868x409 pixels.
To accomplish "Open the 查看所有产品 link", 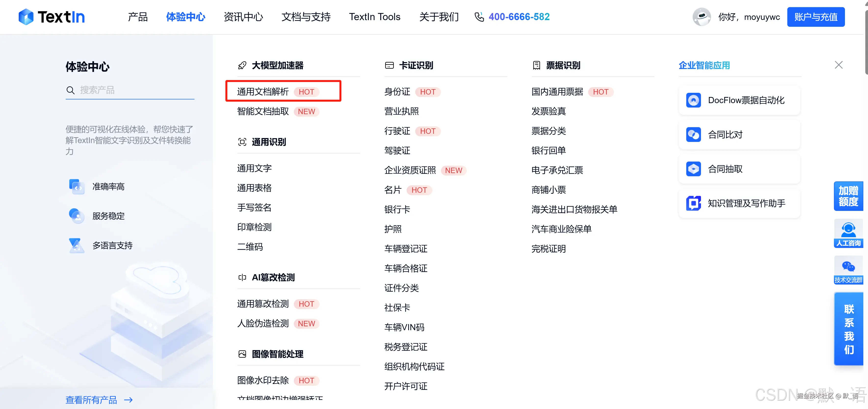I will tap(91, 400).
